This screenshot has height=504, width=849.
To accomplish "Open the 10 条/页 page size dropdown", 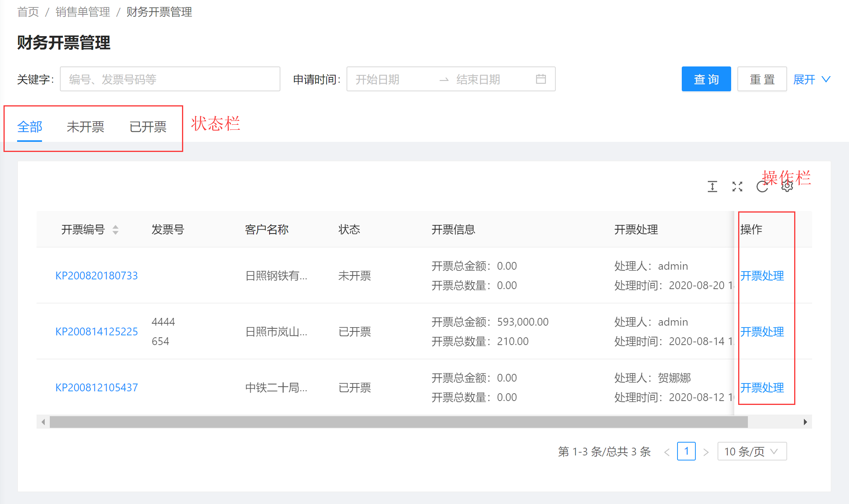I will [751, 452].
